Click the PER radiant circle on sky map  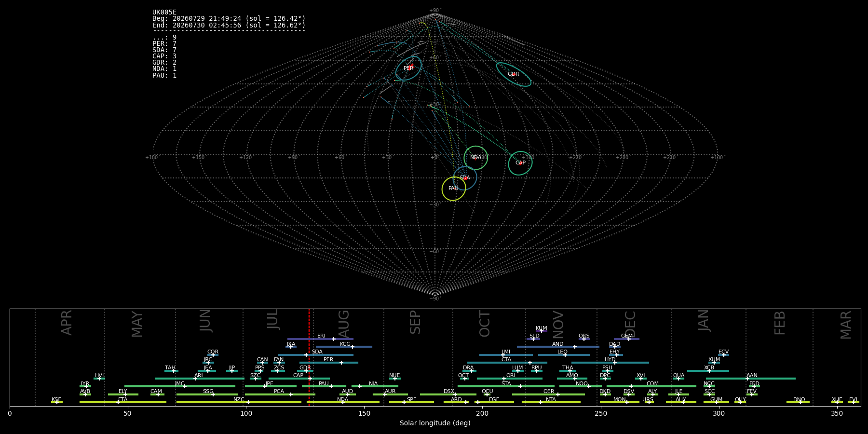(x=408, y=68)
